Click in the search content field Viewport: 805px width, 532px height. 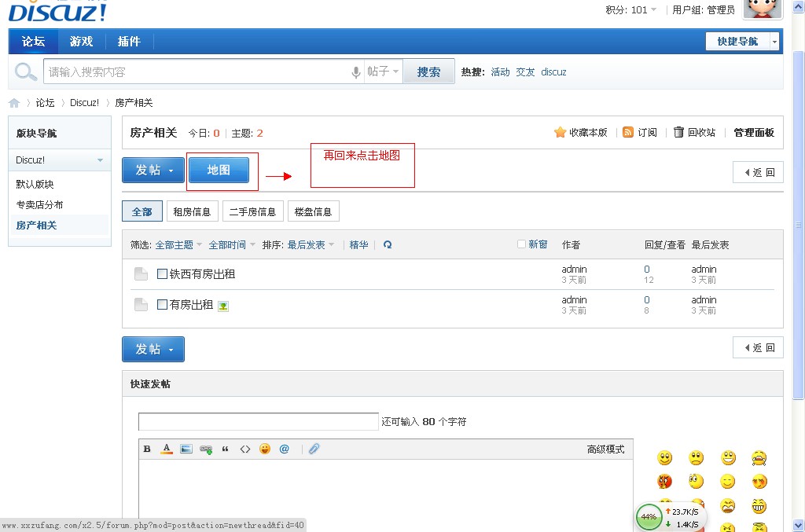click(197, 72)
